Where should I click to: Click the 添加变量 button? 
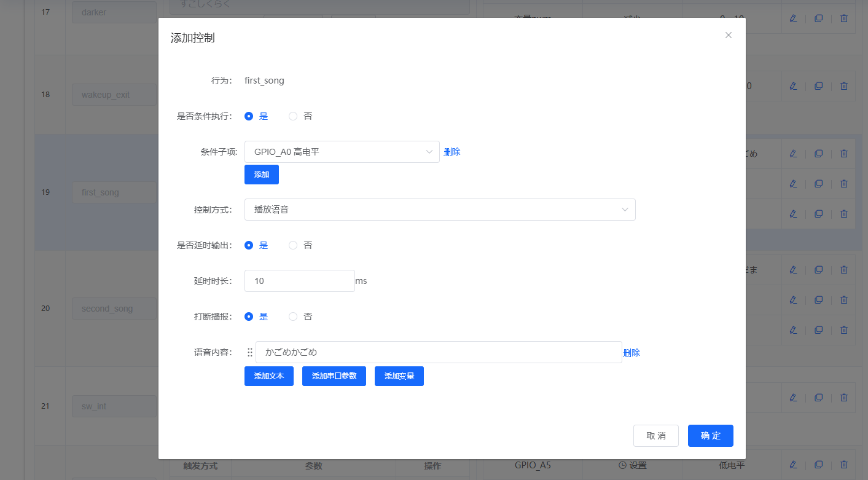[x=399, y=376]
